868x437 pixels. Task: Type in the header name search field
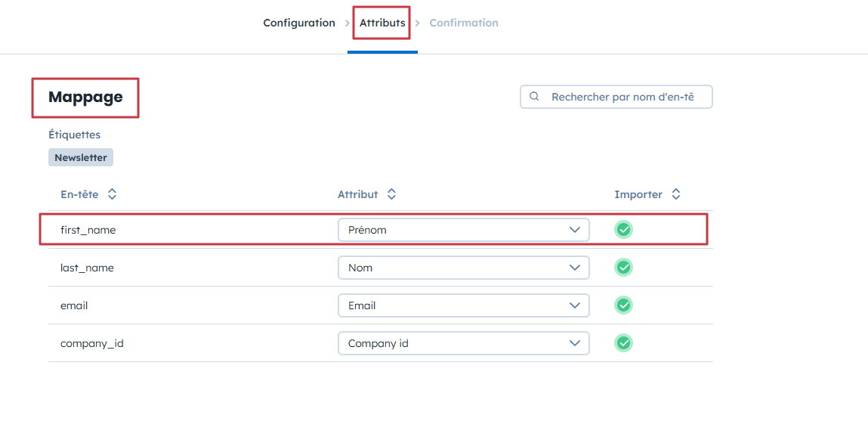[x=622, y=97]
